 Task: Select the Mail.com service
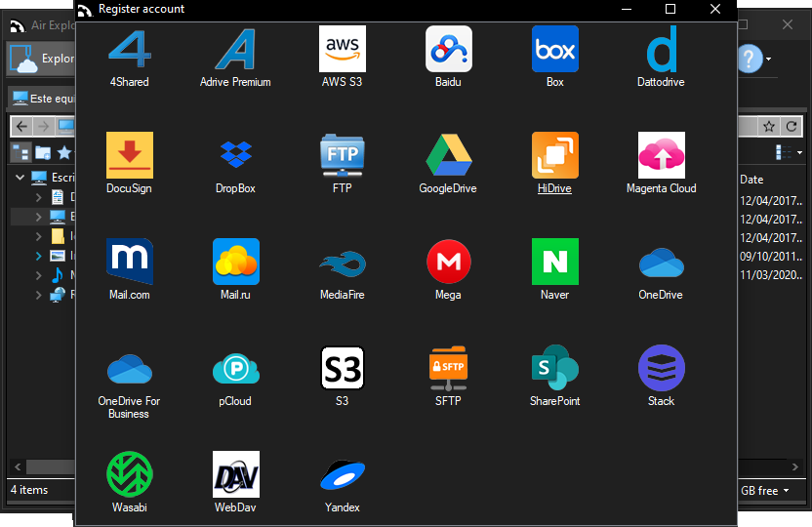pos(130,269)
